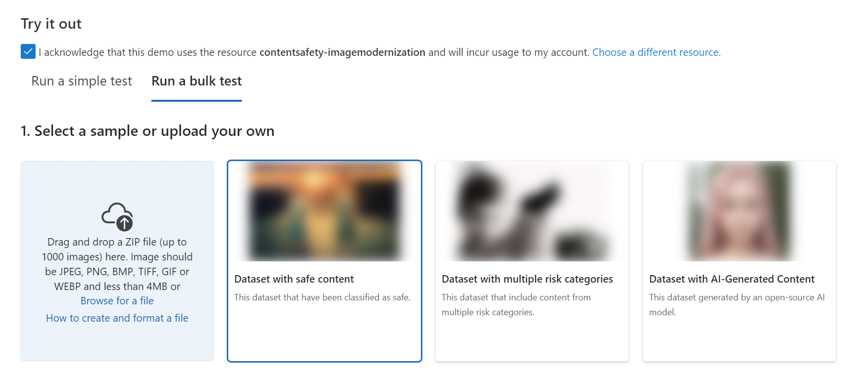
Task: Click the cloud upload icon
Action: 118,216
